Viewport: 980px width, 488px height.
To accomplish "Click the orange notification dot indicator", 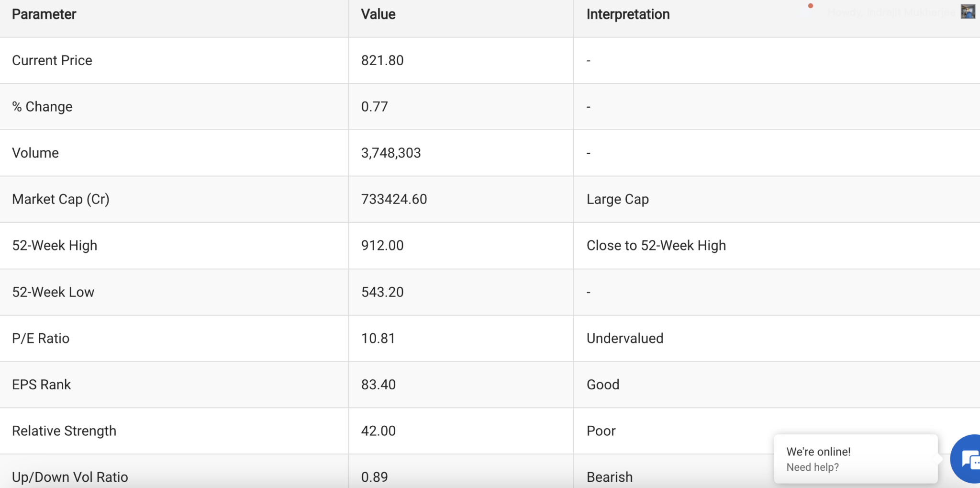I will pos(810,7).
